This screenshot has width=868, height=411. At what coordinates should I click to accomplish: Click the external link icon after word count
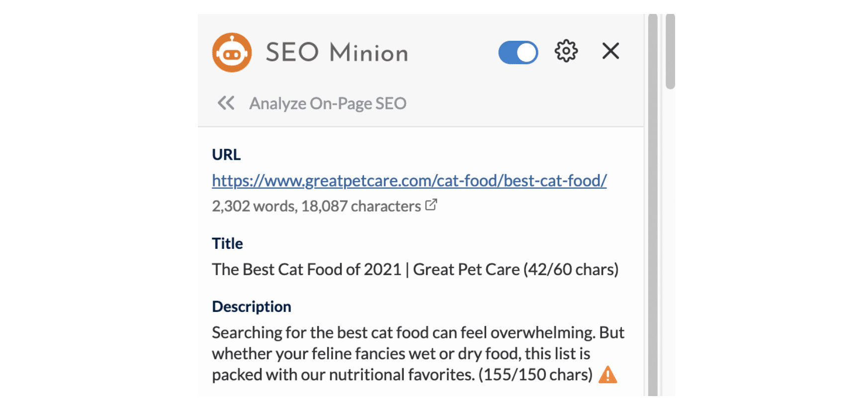point(431,205)
